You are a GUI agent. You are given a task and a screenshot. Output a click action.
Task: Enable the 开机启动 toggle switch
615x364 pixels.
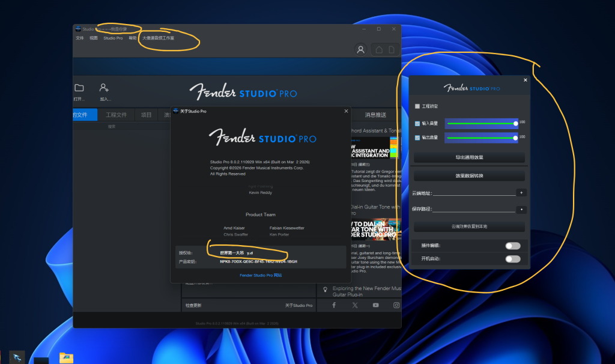click(513, 259)
